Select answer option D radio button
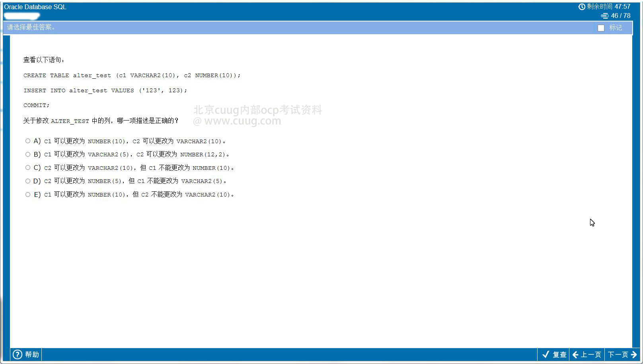643x364 pixels. click(x=28, y=181)
